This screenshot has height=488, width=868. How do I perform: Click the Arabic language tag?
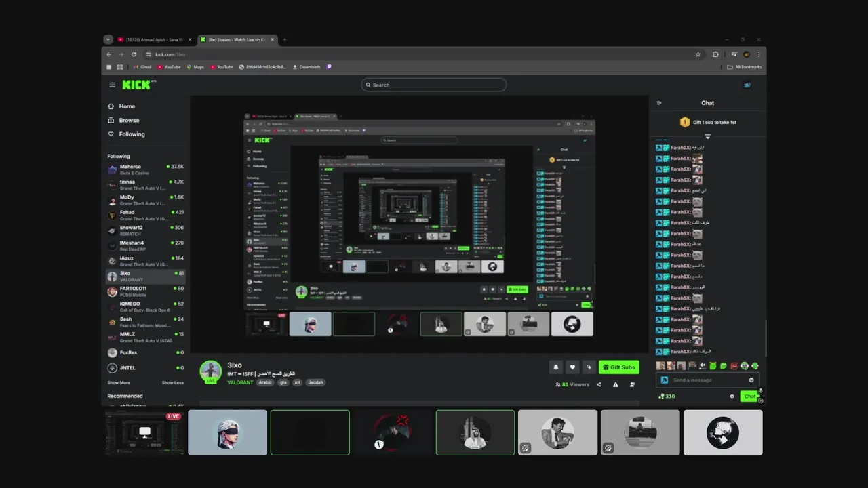(x=265, y=382)
